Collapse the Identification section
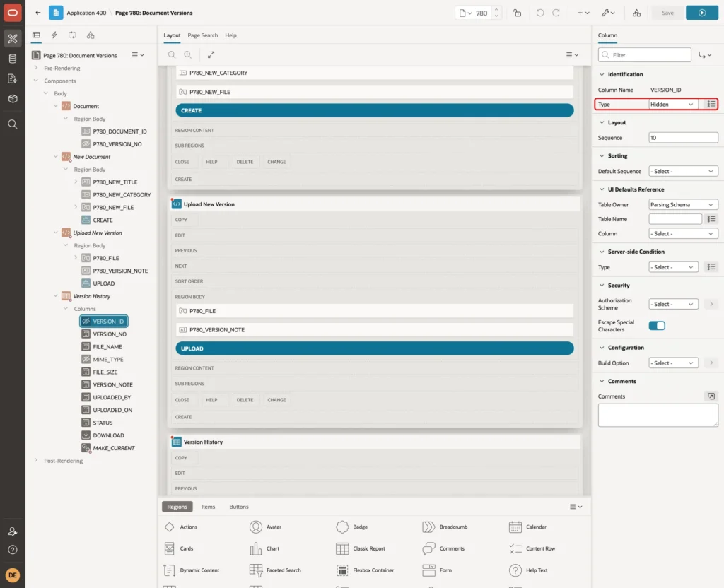 point(602,74)
